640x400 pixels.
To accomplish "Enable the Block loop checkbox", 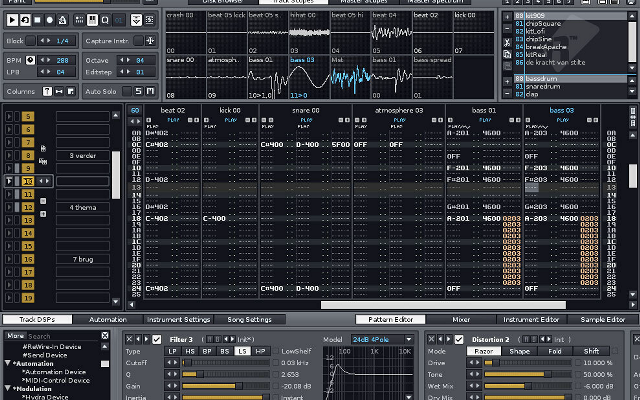I will 31,41.
